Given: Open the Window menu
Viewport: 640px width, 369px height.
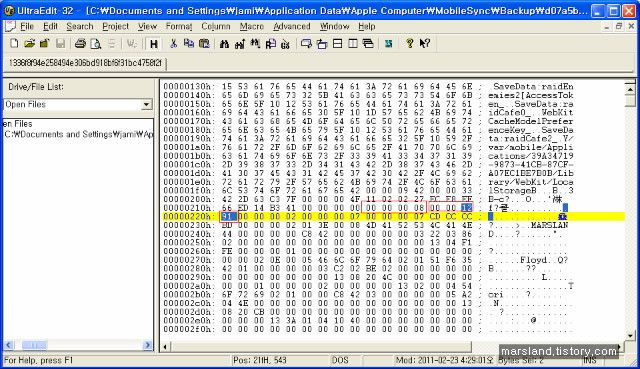Looking at the screenshot, I should [334, 27].
